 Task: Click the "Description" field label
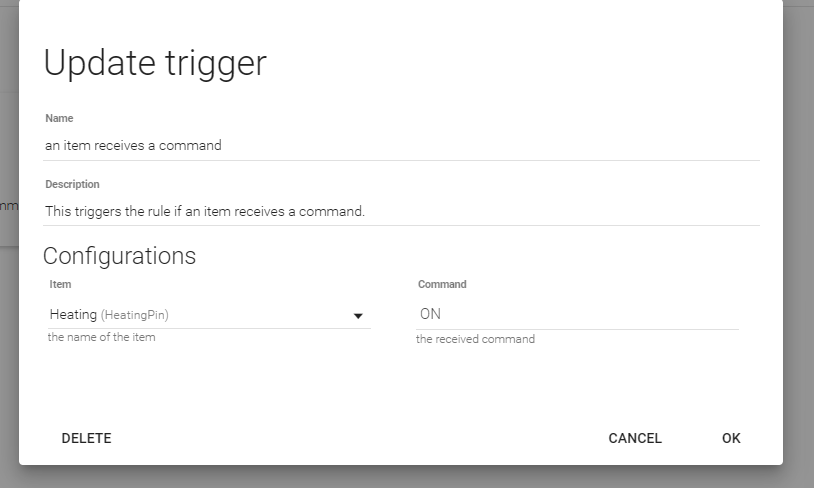click(x=72, y=184)
